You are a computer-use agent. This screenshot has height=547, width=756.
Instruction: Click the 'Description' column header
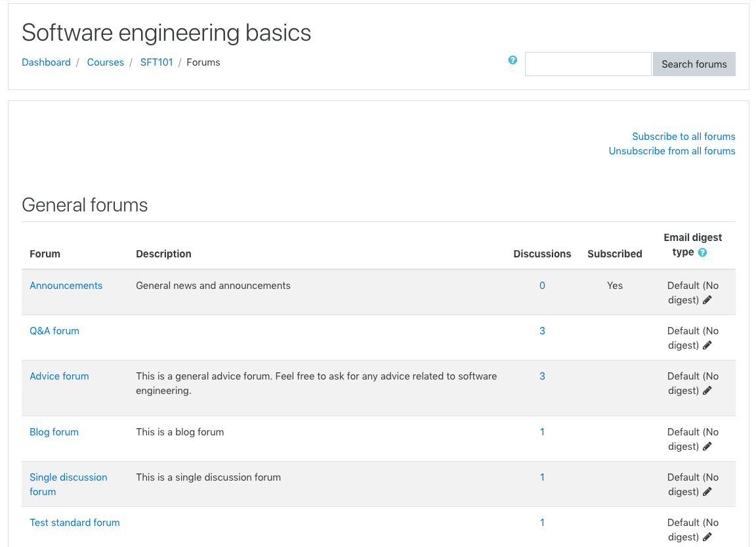click(x=163, y=253)
